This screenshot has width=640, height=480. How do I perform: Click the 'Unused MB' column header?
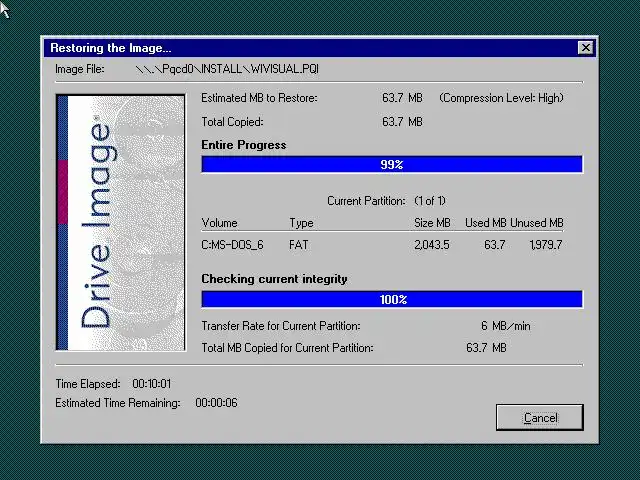[x=537, y=223]
